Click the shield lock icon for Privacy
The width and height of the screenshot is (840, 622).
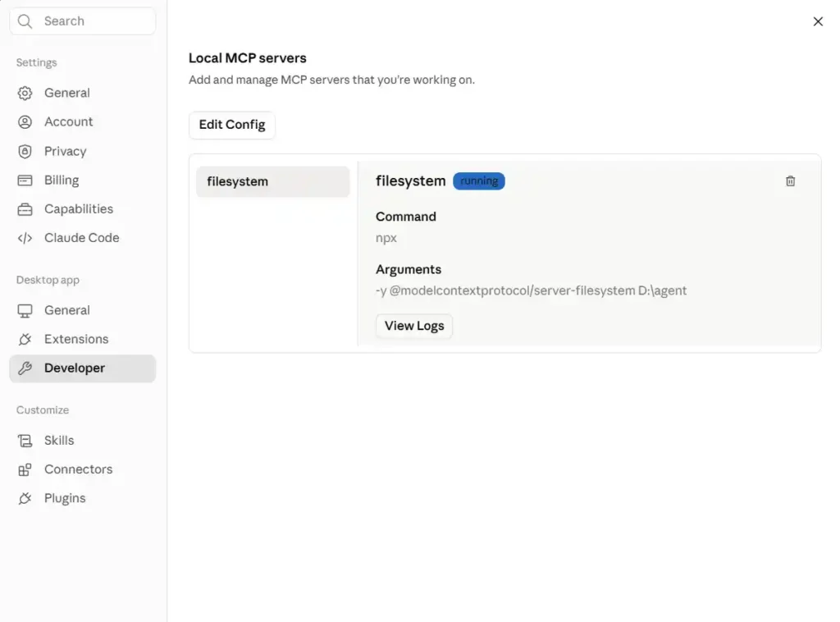pyautogui.click(x=25, y=152)
